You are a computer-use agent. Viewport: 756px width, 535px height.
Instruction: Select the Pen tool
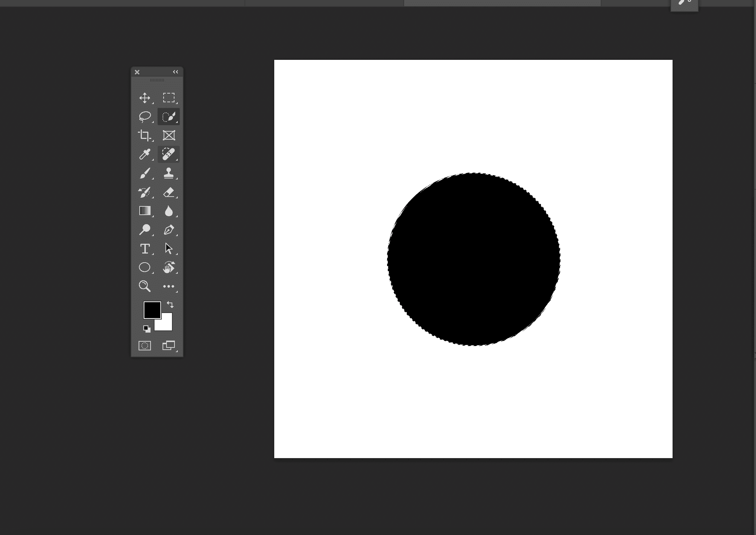coord(169,230)
